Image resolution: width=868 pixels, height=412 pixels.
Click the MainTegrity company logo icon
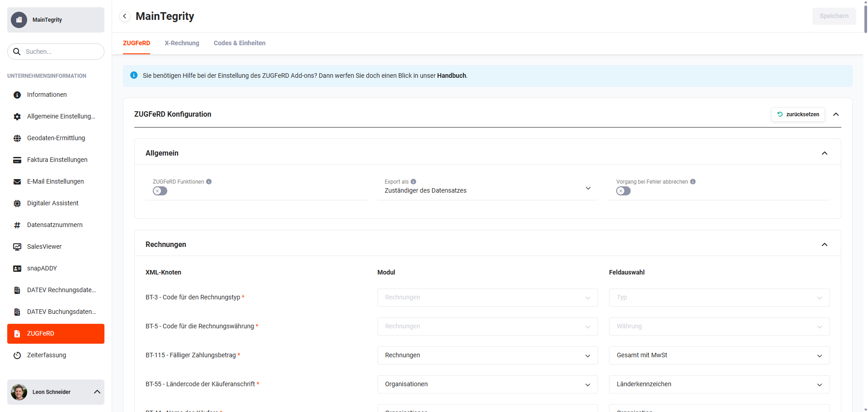point(19,20)
